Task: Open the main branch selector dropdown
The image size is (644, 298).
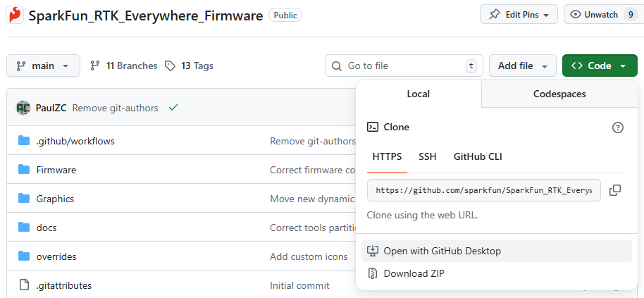Action: 43,66
